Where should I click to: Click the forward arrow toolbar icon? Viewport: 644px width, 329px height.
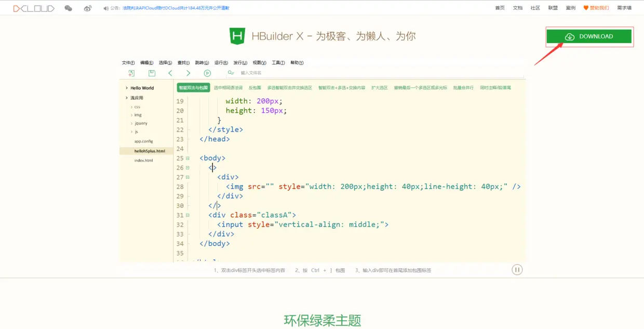(x=188, y=73)
